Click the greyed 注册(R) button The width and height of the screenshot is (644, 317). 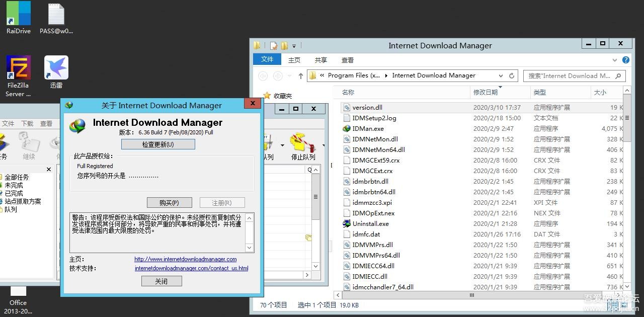[222, 203]
